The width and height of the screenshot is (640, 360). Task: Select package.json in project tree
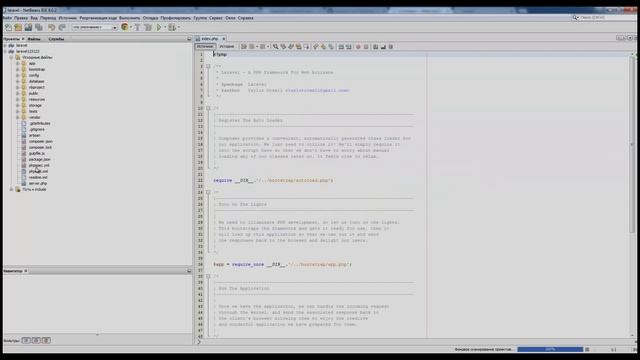[40, 159]
